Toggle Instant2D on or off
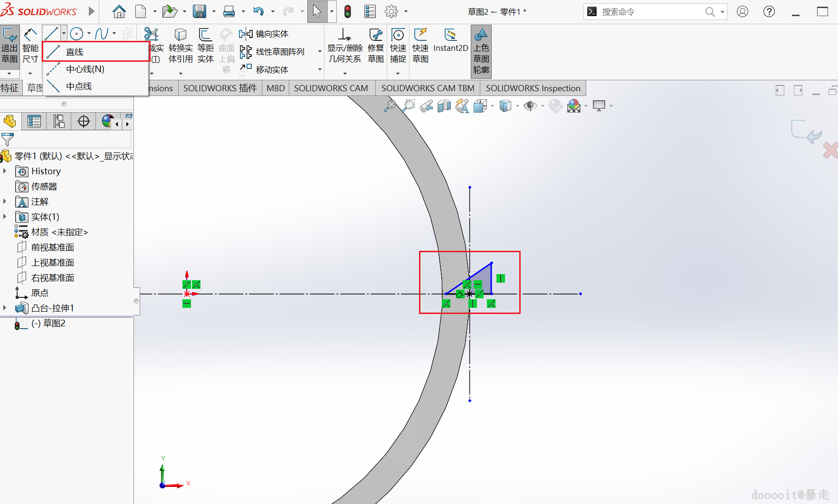 click(x=450, y=40)
